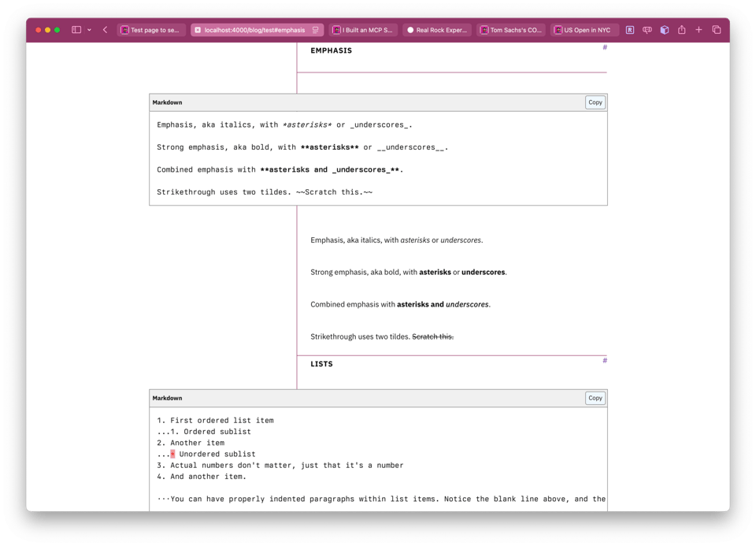The width and height of the screenshot is (756, 546).
Task: Click the EMPHASIS heading anchor link
Action: pos(605,47)
